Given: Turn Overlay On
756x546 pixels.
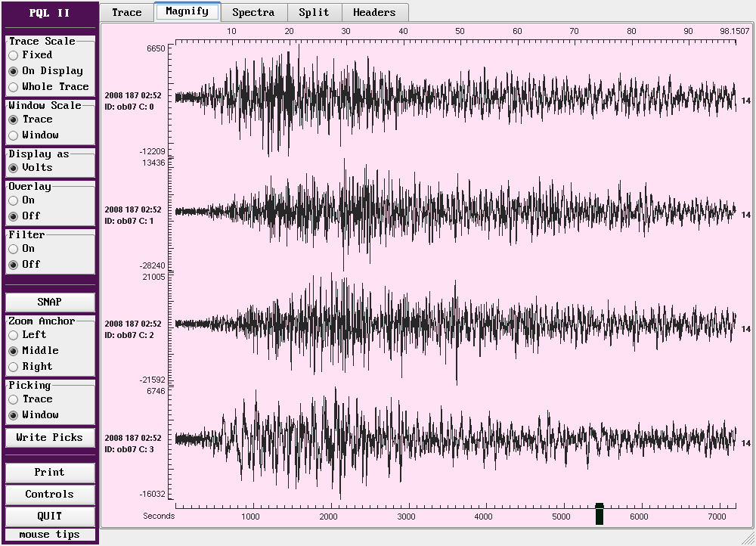Looking at the screenshot, I should pyautogui.click(x=14, y=200).
